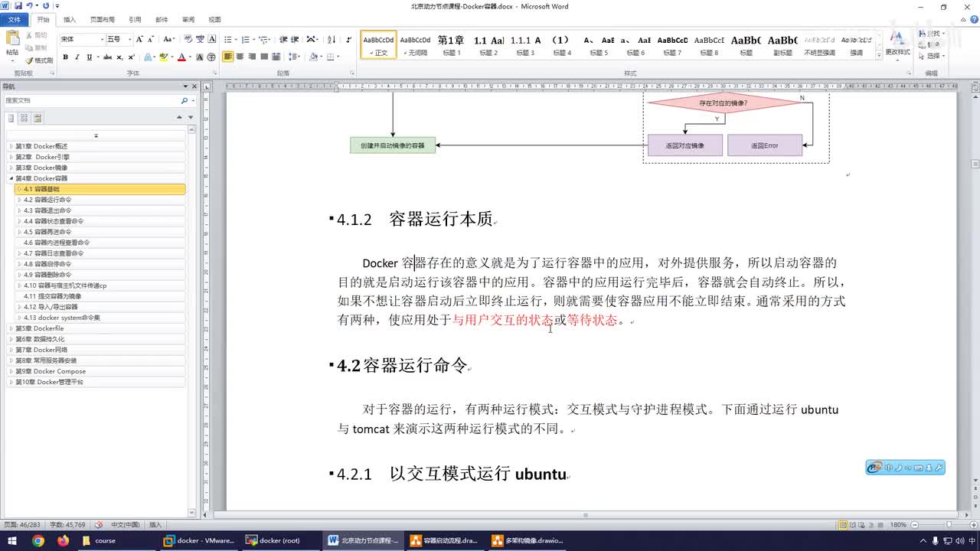Toggle character border
The image size is (980, 551).
(x=212, y=39)
